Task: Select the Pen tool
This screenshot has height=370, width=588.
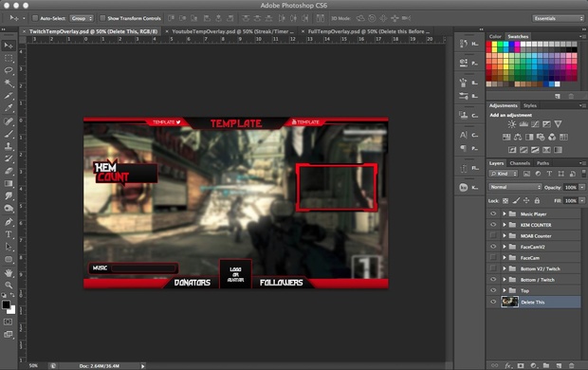Action: [x=9, y=222]
